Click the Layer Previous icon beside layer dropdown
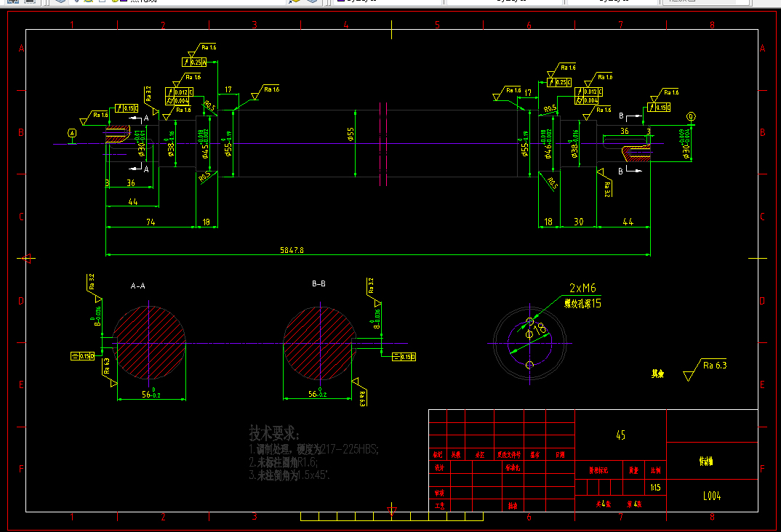This screenshot has height=532, width=781. click(312, 1)
